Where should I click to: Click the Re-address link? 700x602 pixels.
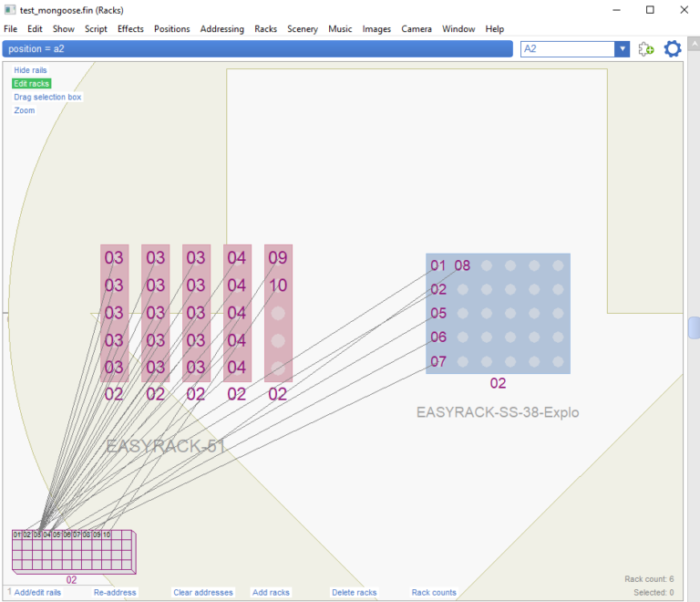click(115, 593)
